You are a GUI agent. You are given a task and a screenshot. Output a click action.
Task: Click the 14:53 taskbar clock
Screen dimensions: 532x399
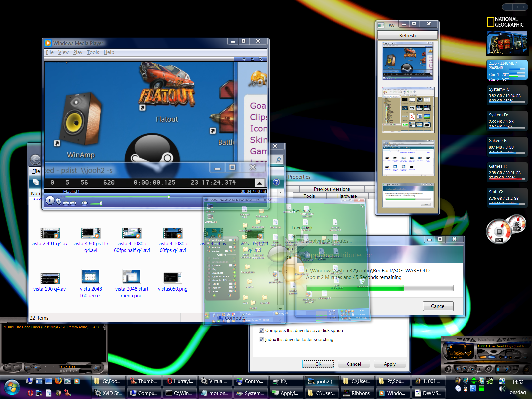[518, 382]
